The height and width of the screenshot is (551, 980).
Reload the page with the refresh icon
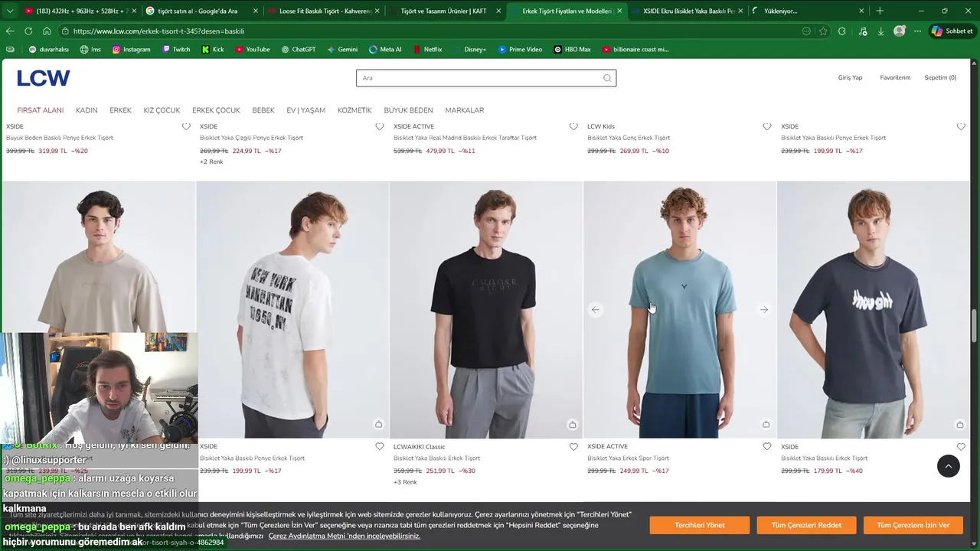point(28,31)
